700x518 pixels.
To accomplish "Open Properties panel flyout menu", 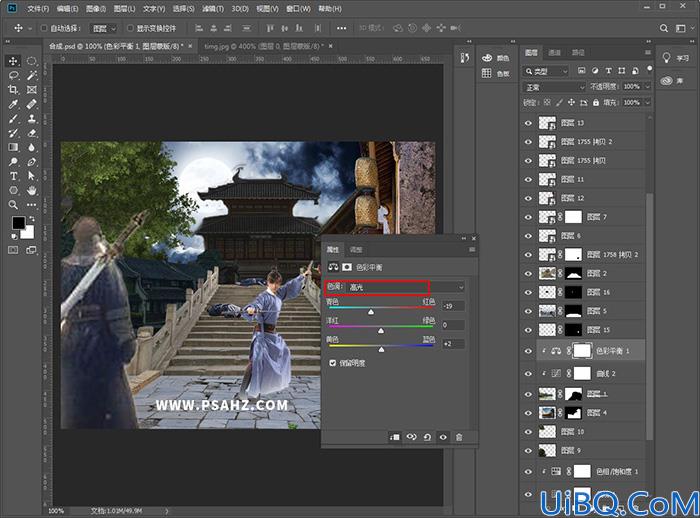I will click(x=472, y=250).
